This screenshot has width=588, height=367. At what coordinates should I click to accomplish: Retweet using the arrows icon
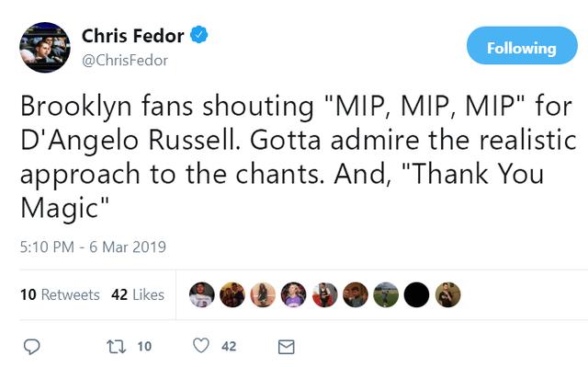click(x=117, y=347)
